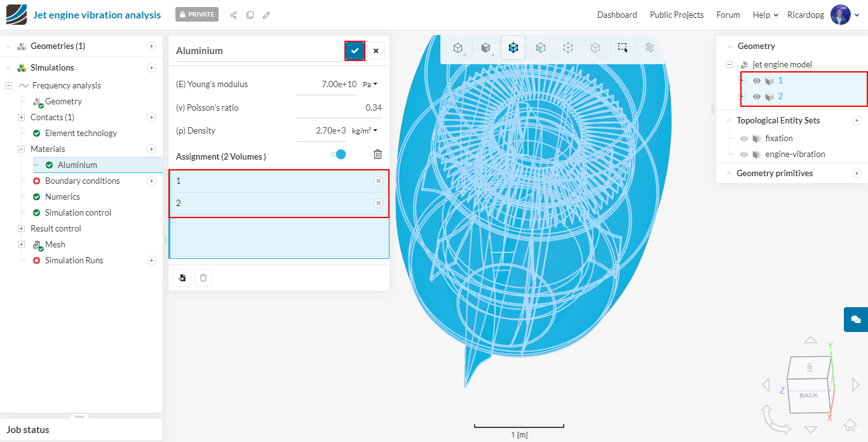Activate the node selection tool
The image size is (868, 442).
tap(568, 48)
